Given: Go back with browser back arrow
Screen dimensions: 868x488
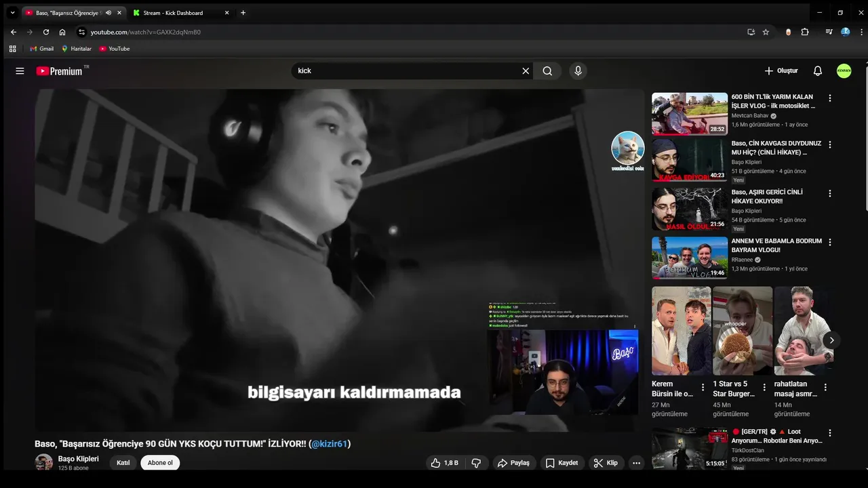Looking at the screenshot, I should pyautogui.click(x=14, y=32).
